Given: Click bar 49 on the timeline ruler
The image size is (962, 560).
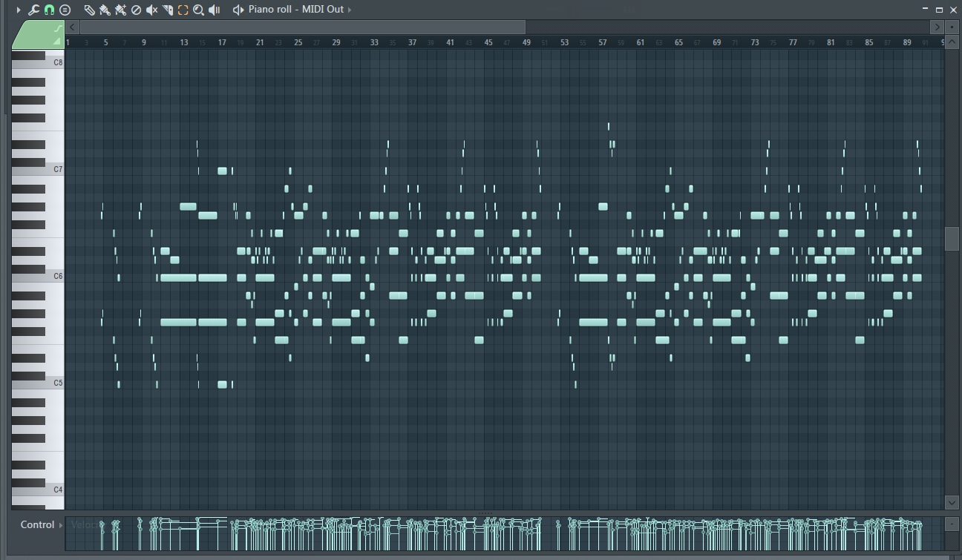Looking at the screenshot, I should (x=526, y=42).
